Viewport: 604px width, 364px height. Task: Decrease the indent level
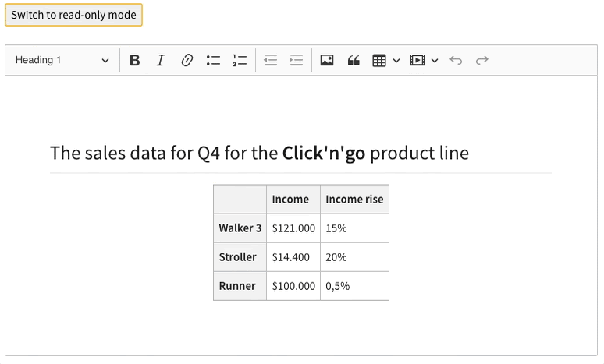(x=270, y=60)
